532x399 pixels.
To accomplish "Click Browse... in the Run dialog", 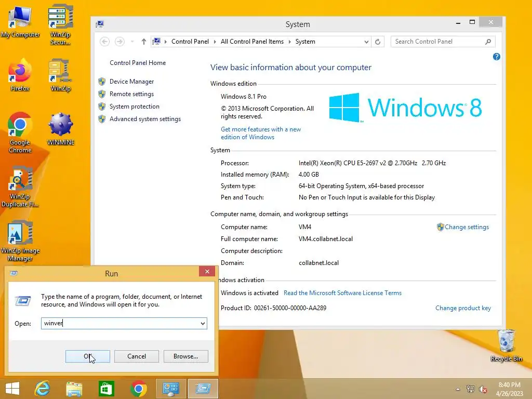I will 185,356.
